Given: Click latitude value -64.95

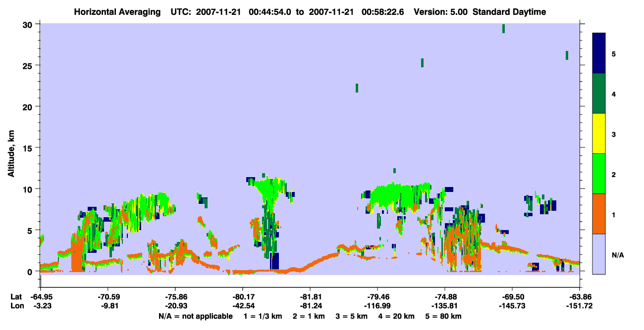Looking at the screenshot, I should click(41, 297).
